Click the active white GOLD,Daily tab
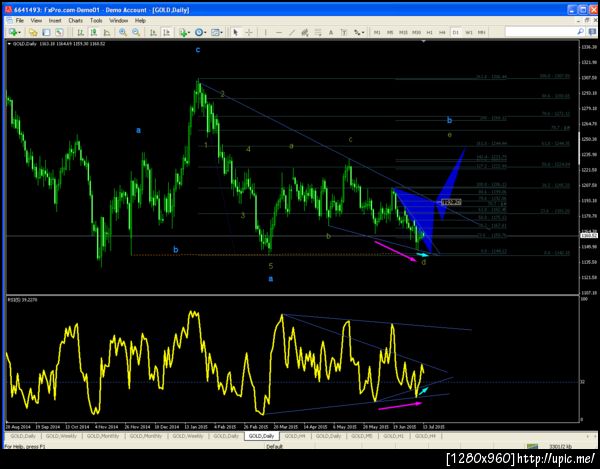Image resolution: width=600 pixels, height=469 pixels. point(261,436)
